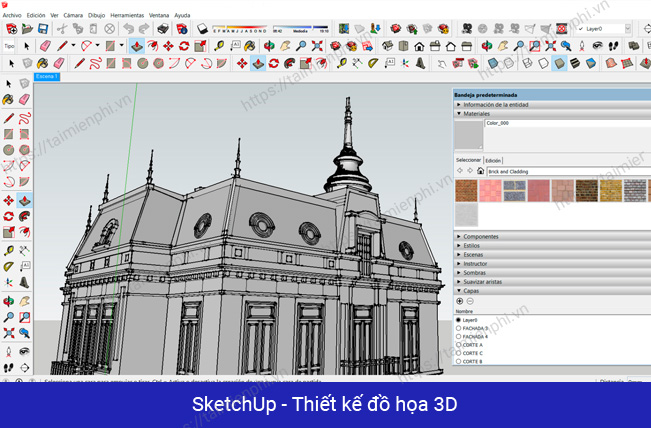Expand the Sombras panel
This screenshot has height=428, width=651.
[x=552, y=273]
